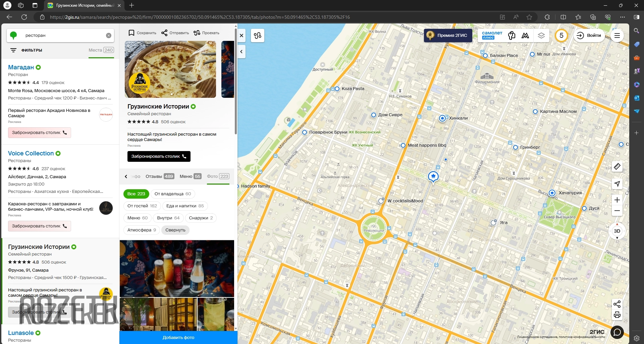Image resolution: width=644 pixels, height=344 pixels.
Task: Zoom in on the map
Action: [x=617, y=200]
